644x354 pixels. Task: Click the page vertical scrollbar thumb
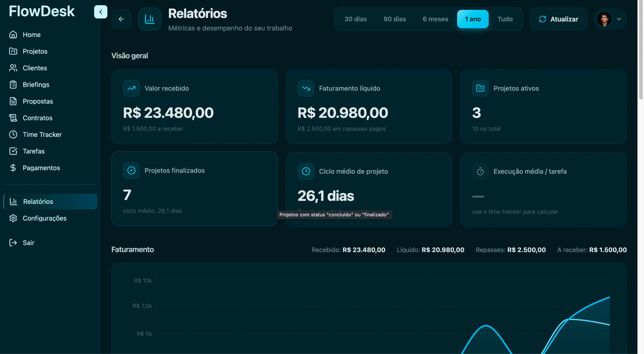coord(641,50)
